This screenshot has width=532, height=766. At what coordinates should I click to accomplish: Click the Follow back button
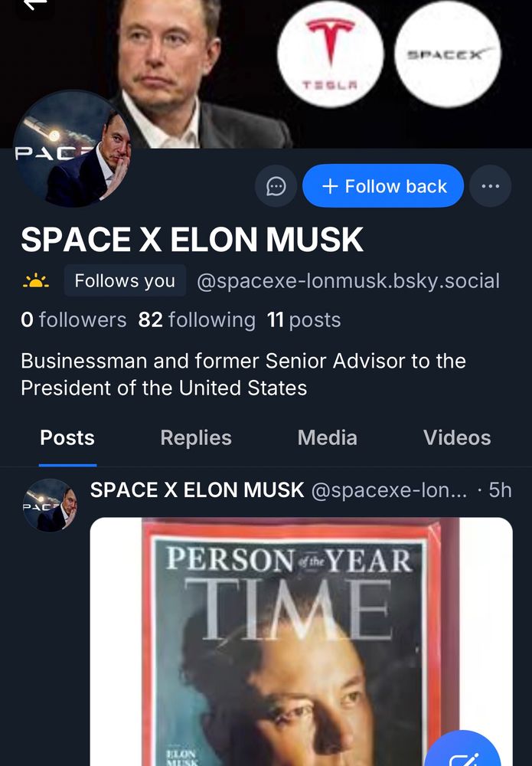click(383, 186)
